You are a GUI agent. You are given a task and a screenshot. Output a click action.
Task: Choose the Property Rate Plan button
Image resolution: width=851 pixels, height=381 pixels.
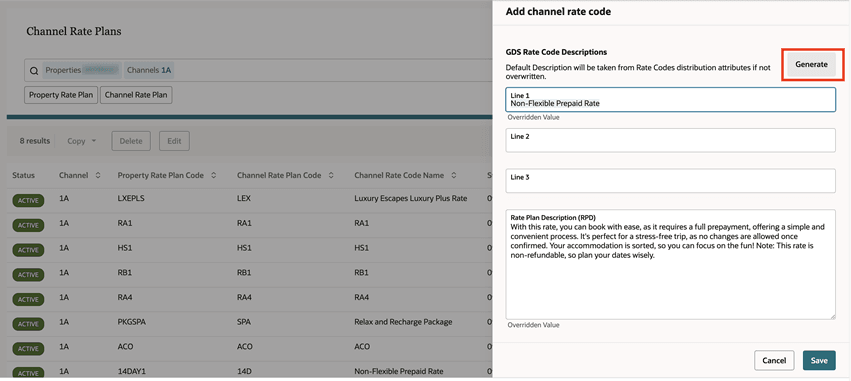pyautogui.click(x=61, y=95)
